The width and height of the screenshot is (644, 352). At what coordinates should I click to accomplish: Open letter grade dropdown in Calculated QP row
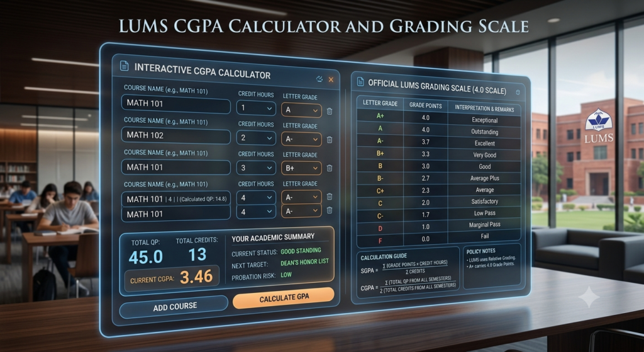click(301, 197)
